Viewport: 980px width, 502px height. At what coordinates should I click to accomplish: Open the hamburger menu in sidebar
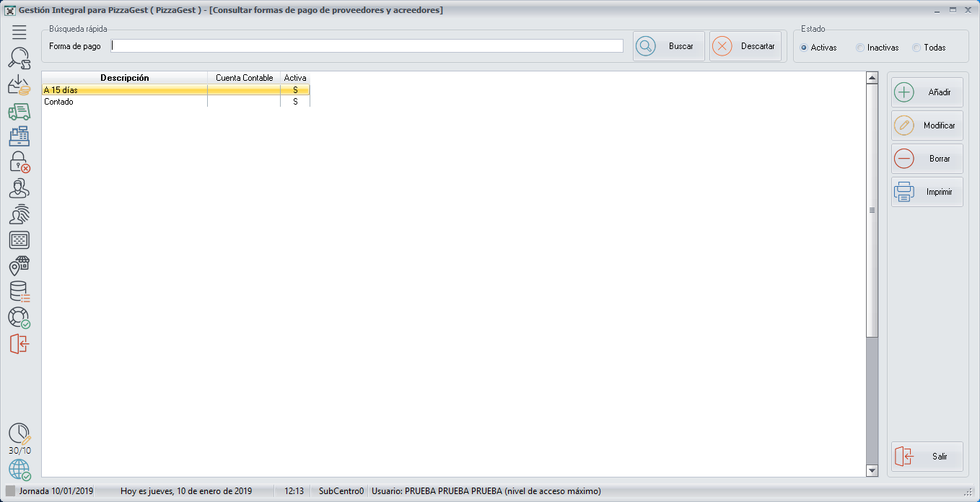19,32
